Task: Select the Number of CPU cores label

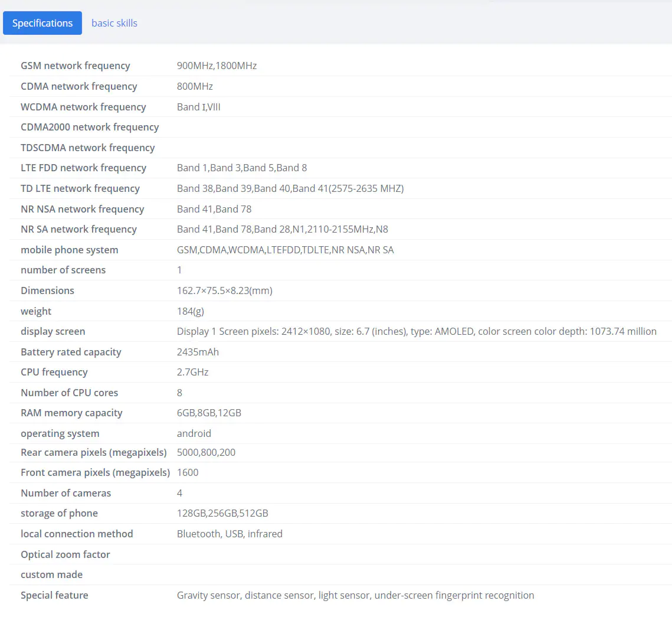Action: coord(70,392)
